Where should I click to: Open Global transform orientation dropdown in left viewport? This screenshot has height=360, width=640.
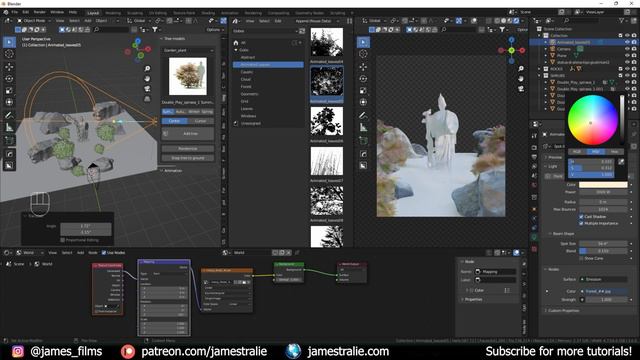[x=138, y=20]
